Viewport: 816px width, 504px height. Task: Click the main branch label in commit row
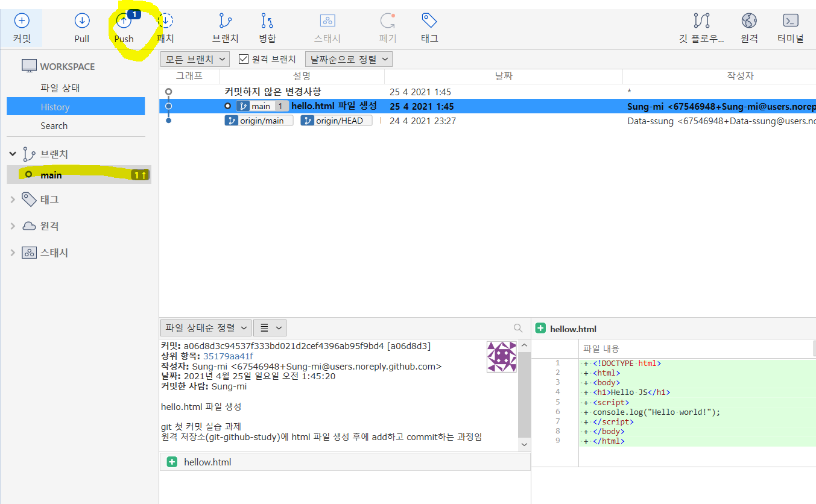click(262, 106)
